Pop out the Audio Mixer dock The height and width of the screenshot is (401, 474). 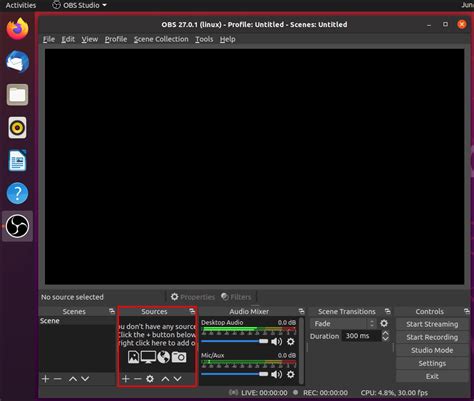[x=301, y=311]
